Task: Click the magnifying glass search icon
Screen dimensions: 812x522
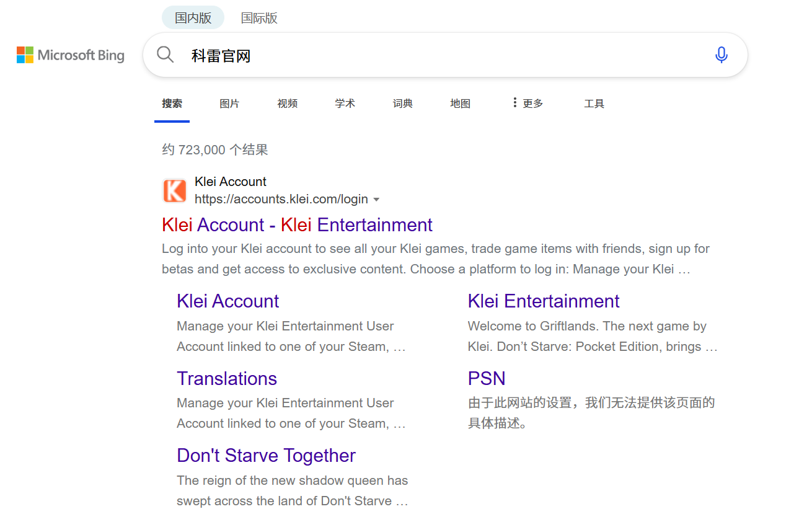Action: 165,55
